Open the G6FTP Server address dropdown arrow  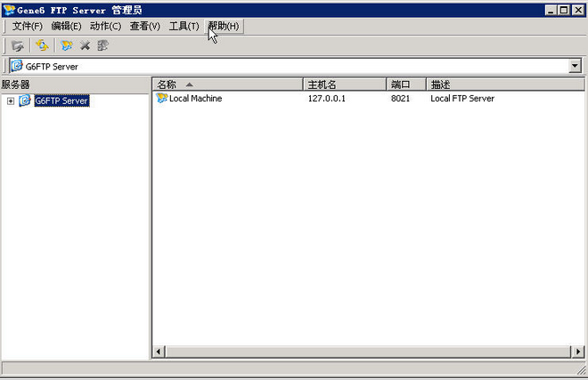point(575,67)
